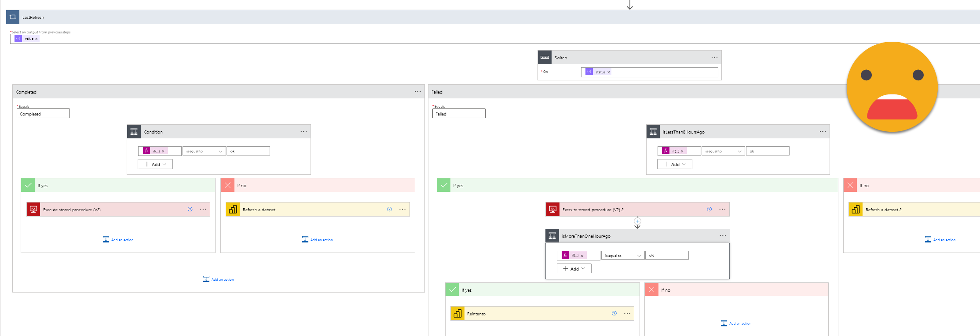Click Add an action under Refresh a dataset
The height and width of the screenshot is (336, 980).
(x=318, y=240)
